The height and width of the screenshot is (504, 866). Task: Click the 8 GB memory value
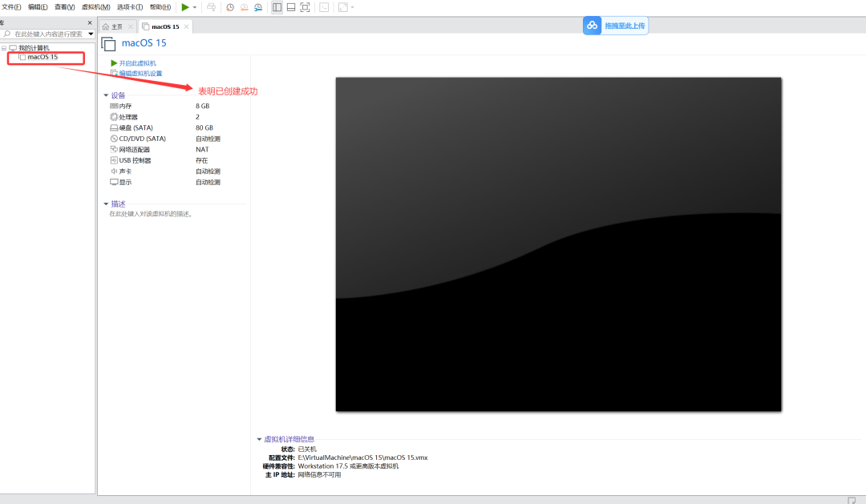click(202, 106)
